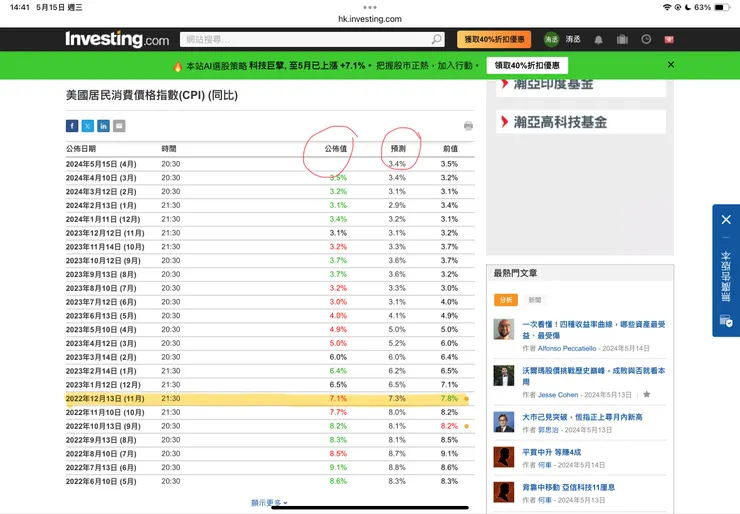This screenshot has height=514, width=740.
Task: Tap the hk.investing.com address bar
Action: pos(370,19)
